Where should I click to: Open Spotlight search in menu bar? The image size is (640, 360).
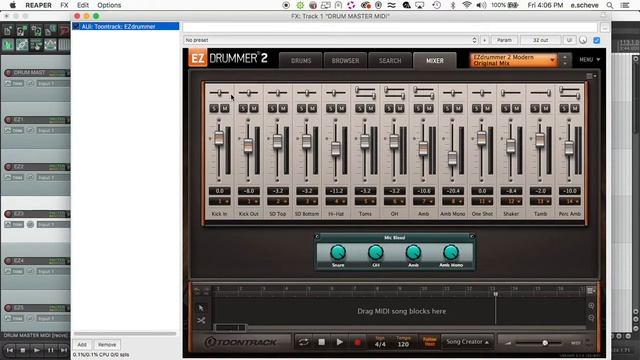[610, 5]
